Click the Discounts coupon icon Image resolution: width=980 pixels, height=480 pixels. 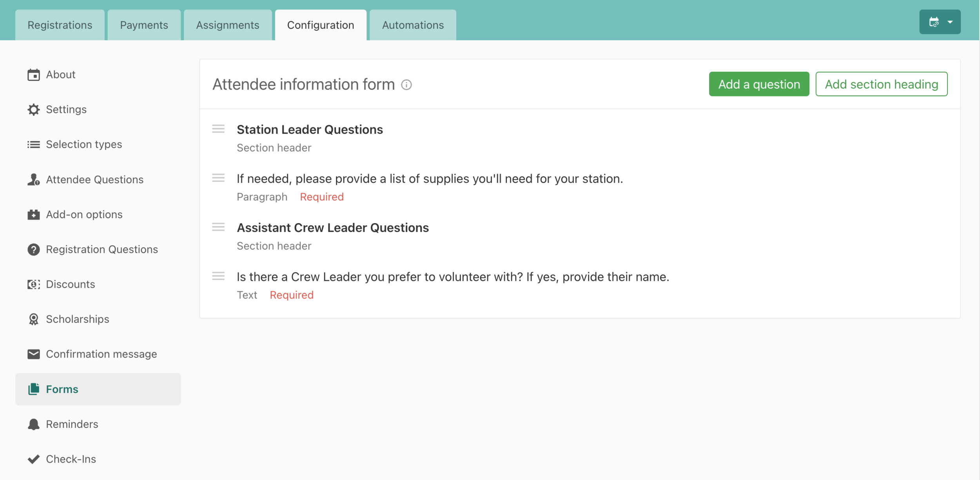[x=34, y=284]
